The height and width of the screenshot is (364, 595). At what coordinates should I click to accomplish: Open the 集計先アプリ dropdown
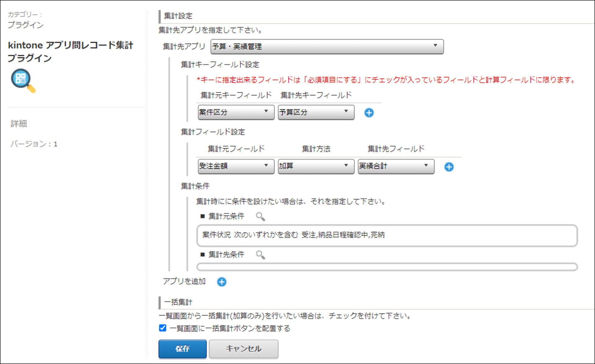[327, 46]
